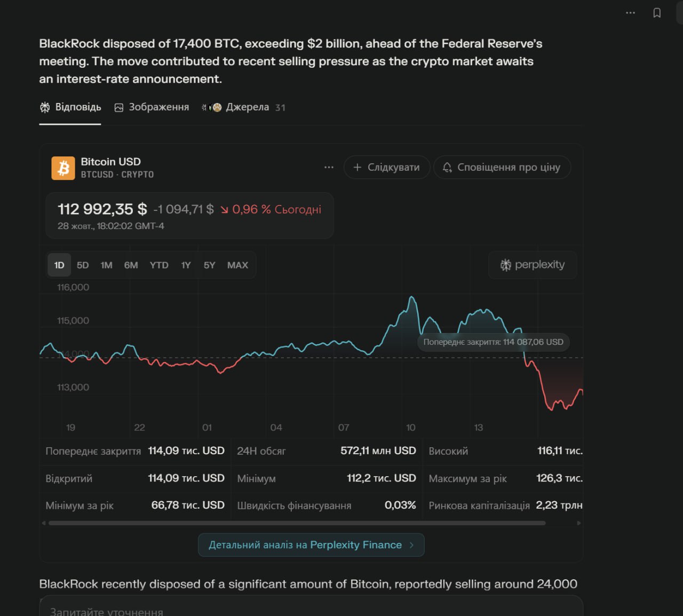
Task: Open the Зображення tab
Action: click(152, 107)
